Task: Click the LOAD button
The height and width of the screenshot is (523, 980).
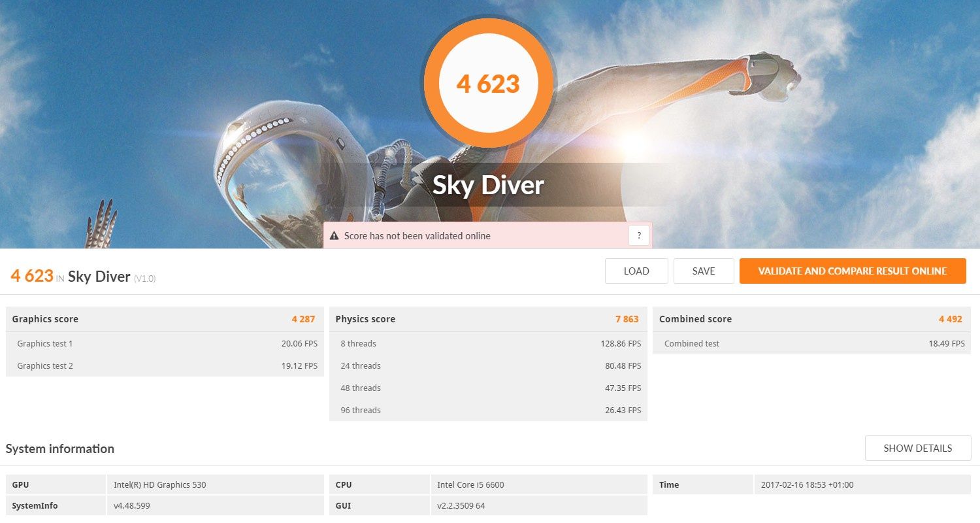Action: pyautogui.click(x=636, y=271)
